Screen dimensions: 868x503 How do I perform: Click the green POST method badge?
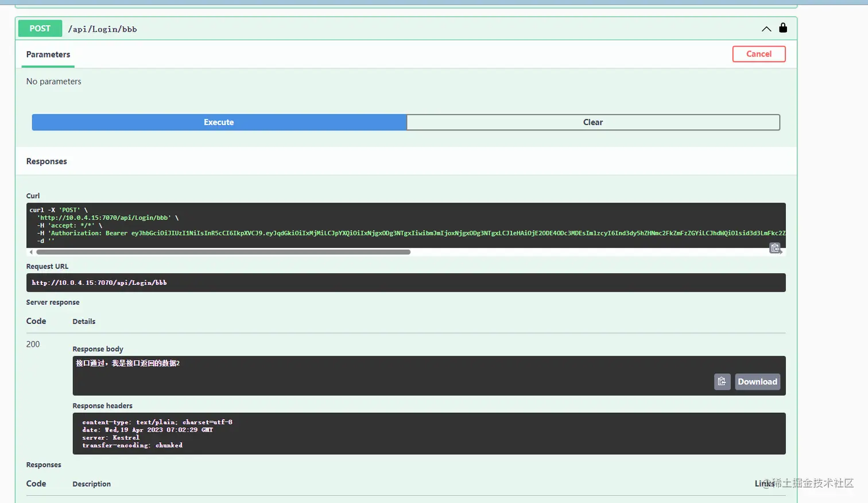[x=40, y=29]
